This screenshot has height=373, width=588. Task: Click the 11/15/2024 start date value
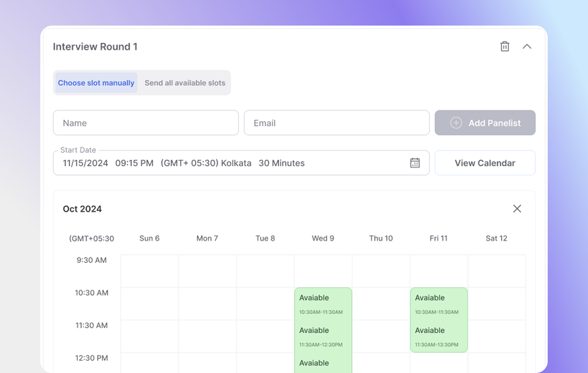[85, 163]
